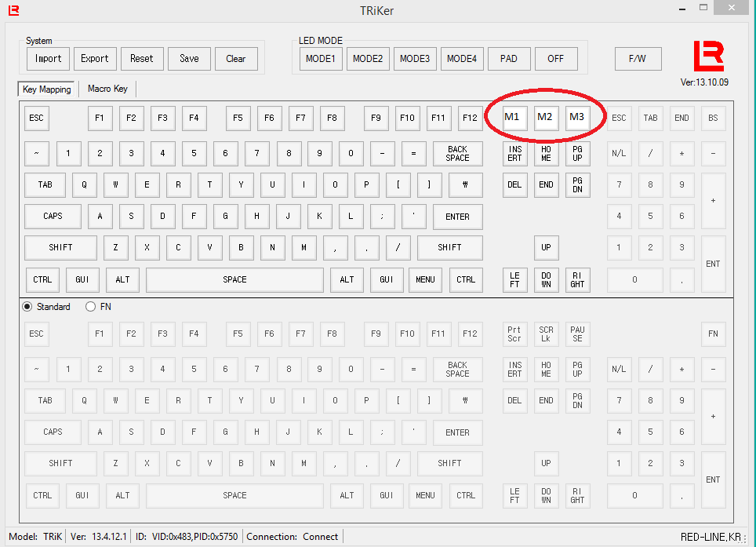
Task: Open the F/W firmware update
Action: point(638,58)
